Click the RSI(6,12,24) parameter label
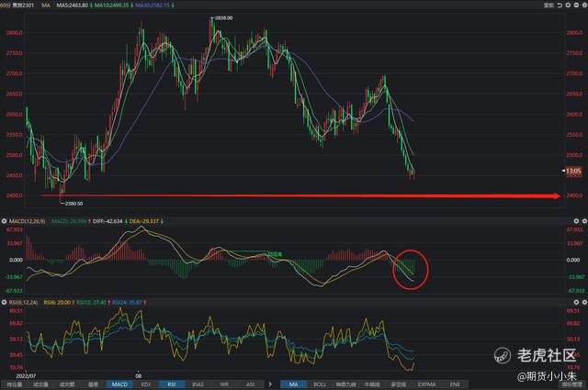The width and height of the screenshot is (588, 390). click(x=19, y=300)
